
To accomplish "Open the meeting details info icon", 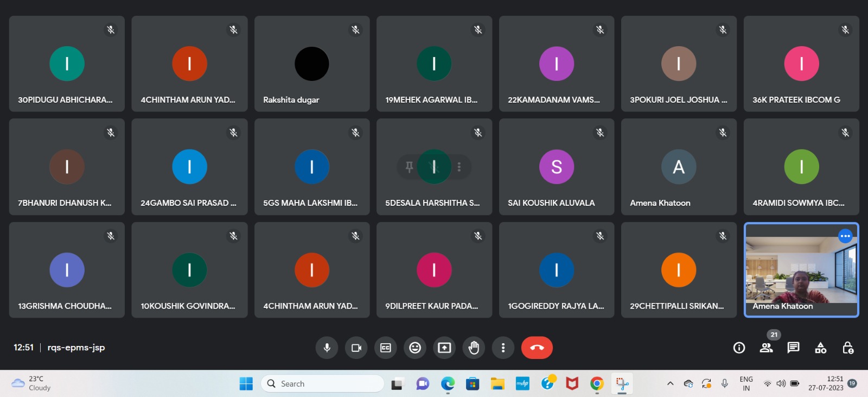I will point(739,348).
